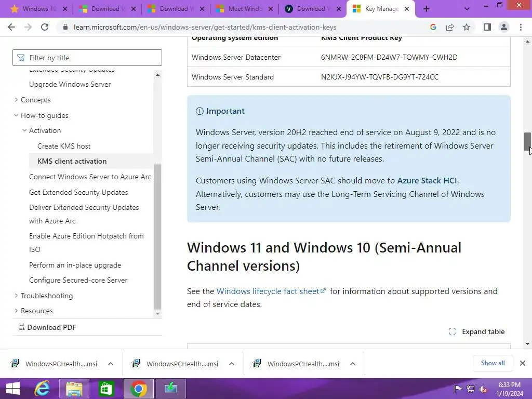Go forward in browser history

tap(28, 27)
